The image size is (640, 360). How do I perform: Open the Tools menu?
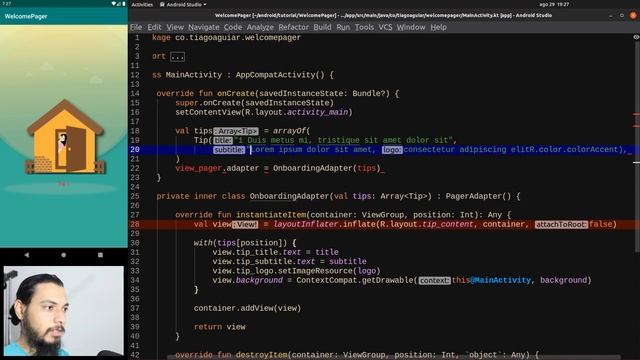[x=364, y=27]
